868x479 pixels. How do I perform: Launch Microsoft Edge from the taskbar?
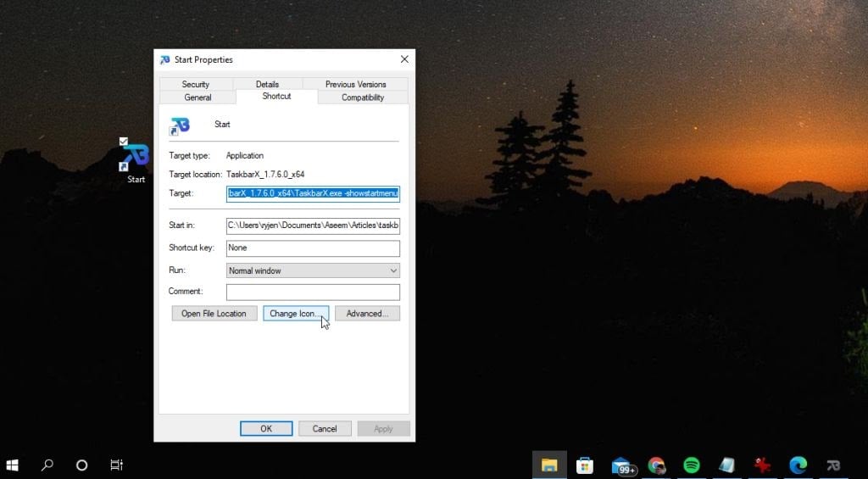point(798,465)
